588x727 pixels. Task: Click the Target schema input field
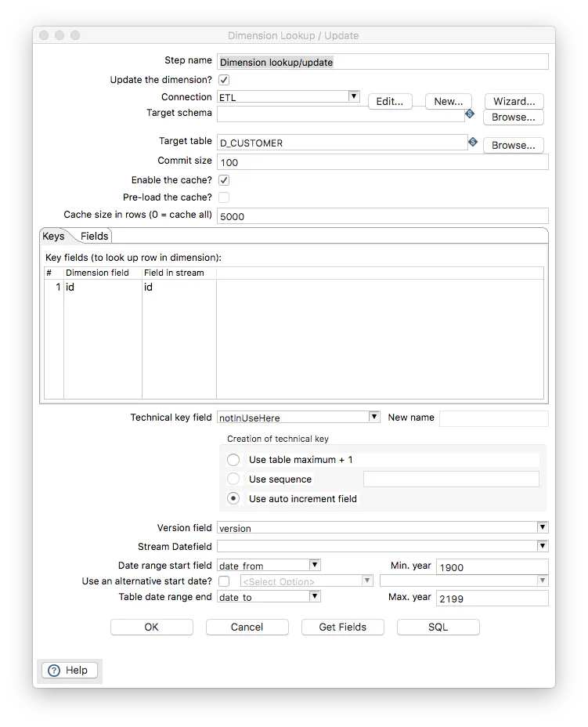tap(341, 114)
